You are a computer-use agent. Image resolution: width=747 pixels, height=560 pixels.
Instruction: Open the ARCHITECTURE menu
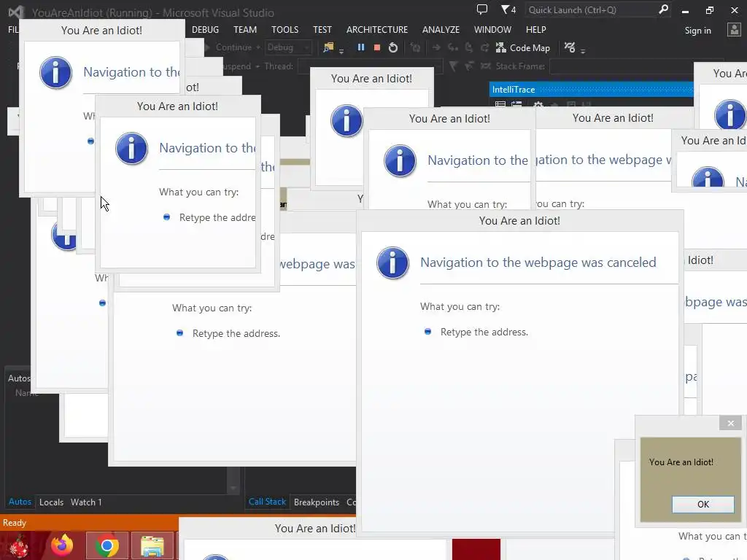click(x=377, y=29)
